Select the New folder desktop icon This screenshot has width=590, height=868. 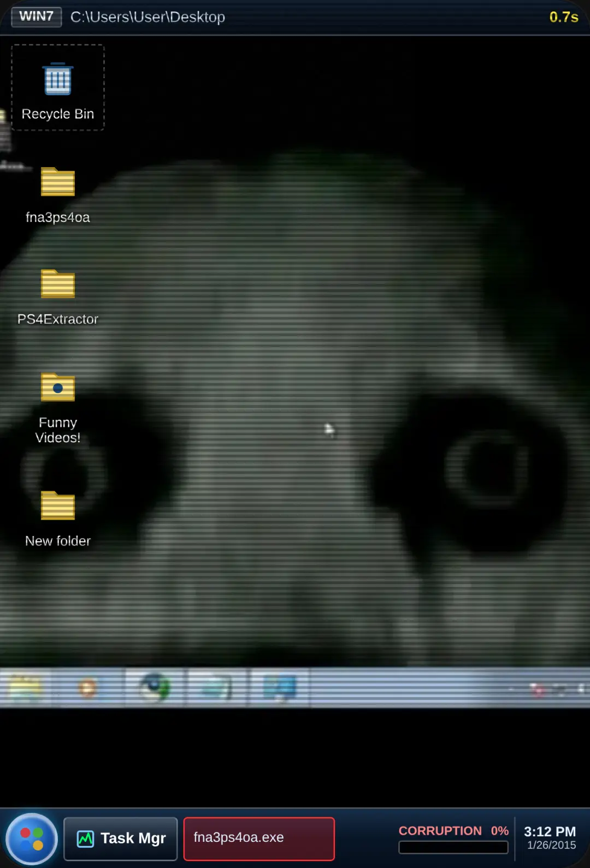tap(58, 506)
